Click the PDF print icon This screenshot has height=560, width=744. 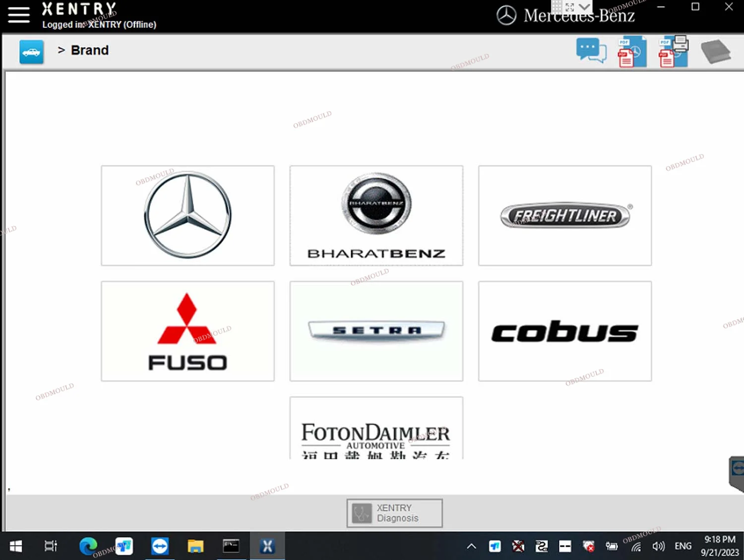[673, 51]
